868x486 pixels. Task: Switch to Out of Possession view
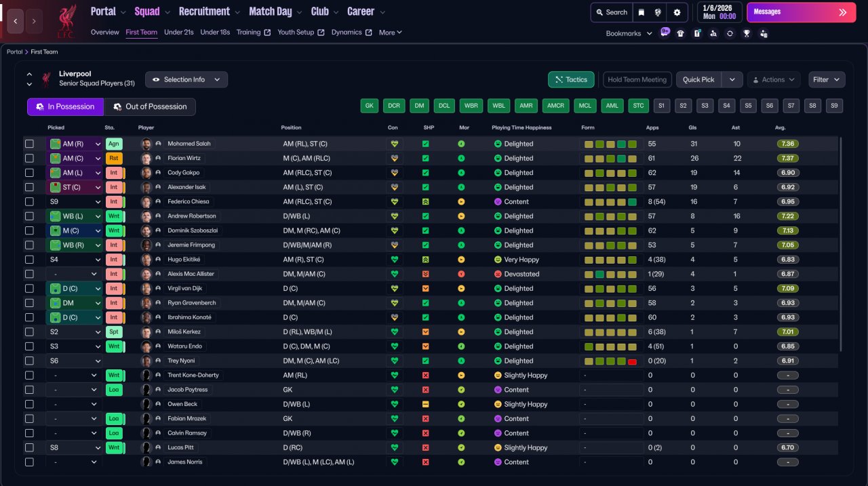click(x=150, y=106)
